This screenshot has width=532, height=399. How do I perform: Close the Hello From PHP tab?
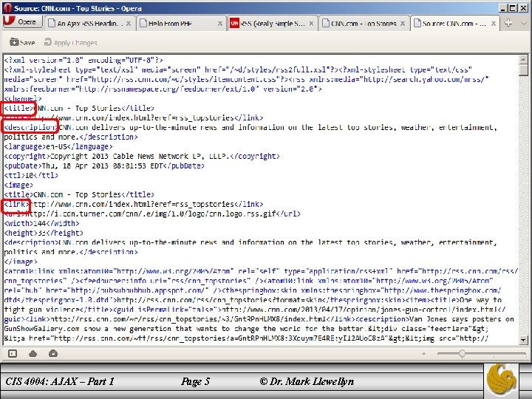click(220, 24)
